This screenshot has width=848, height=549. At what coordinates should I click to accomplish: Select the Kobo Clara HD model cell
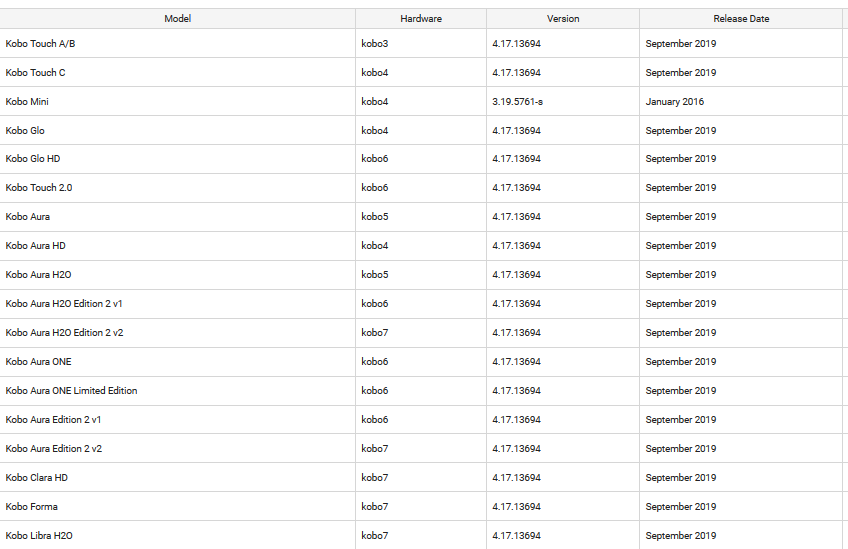37,478
